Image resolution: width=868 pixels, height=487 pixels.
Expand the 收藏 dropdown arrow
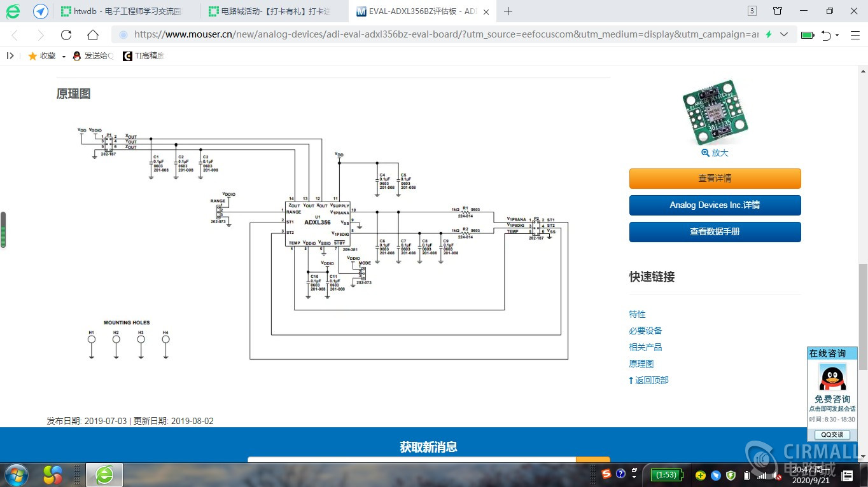tap(64, 57)
